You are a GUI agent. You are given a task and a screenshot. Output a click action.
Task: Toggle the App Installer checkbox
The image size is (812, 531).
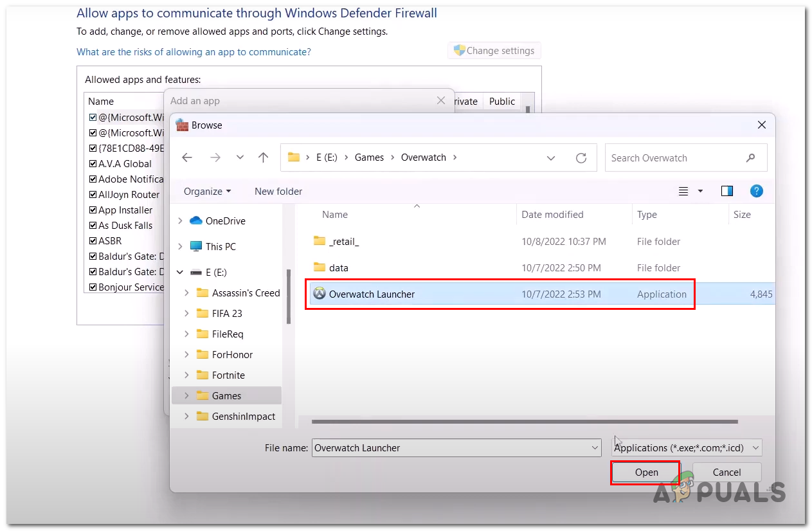click(93, 210)
